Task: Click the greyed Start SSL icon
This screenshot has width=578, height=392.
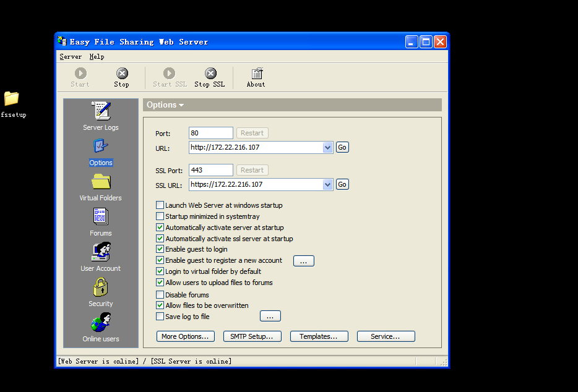Action: point(169,74)
